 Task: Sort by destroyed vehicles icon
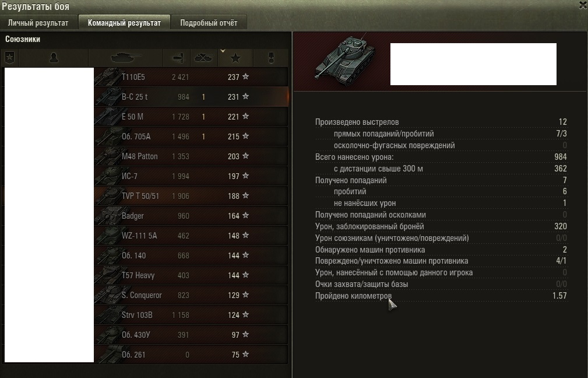coord(203,58)
